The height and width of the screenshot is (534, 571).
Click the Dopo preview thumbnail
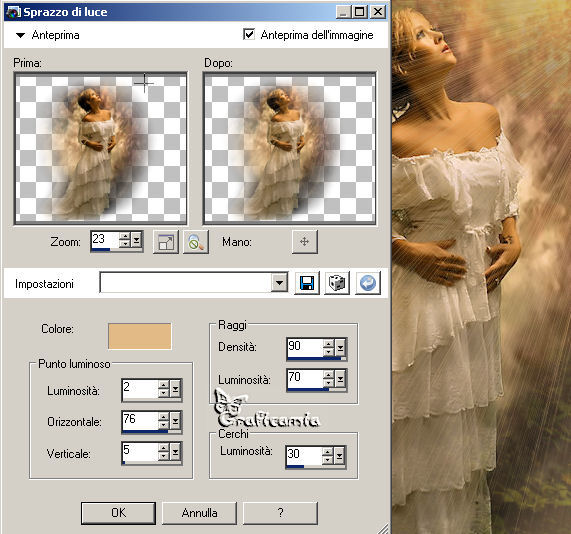(290, 148)
